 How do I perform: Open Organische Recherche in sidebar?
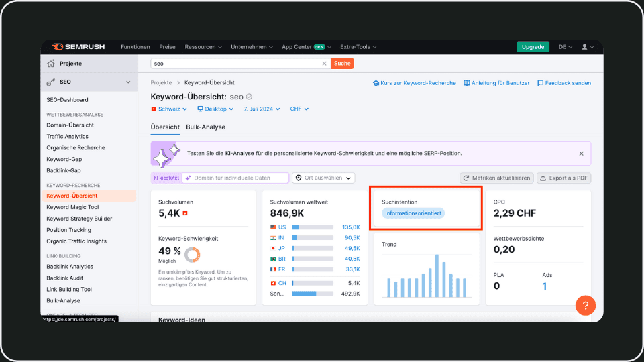point(76,147)
